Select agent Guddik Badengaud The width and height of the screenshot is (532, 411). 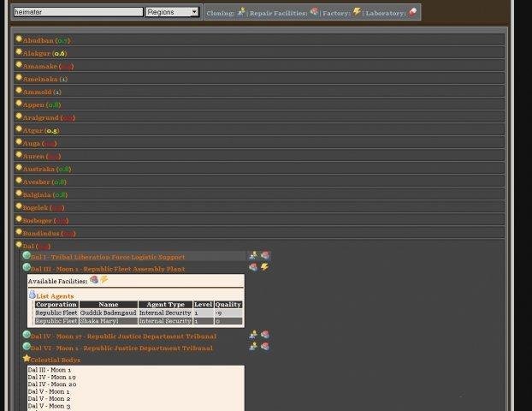(109, 313)
